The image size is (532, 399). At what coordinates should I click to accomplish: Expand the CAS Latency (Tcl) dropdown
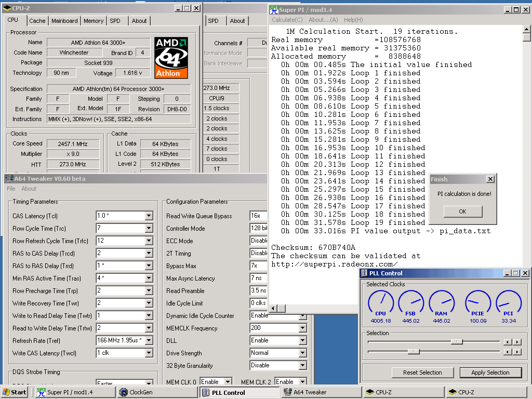pos(149,216)
